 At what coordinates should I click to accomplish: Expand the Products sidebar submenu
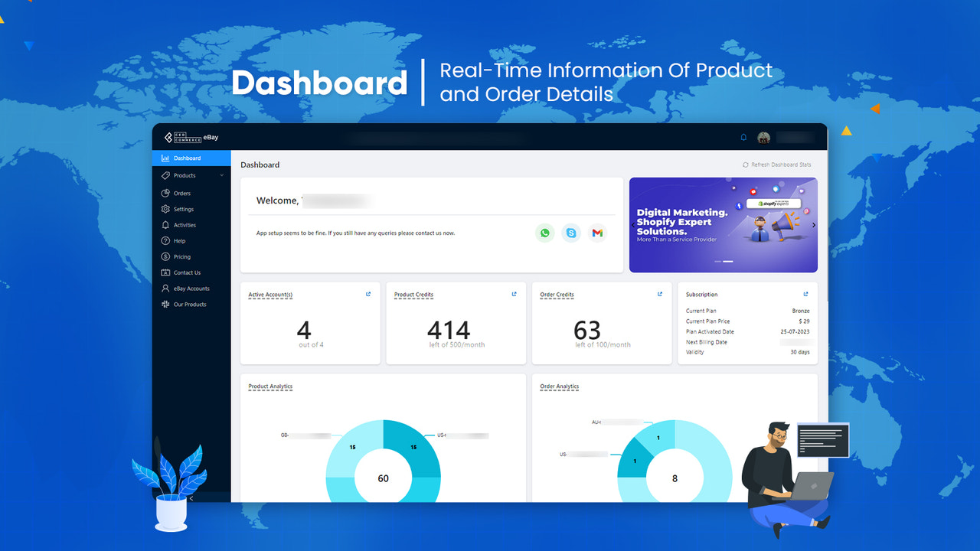[x=223, y=174]
